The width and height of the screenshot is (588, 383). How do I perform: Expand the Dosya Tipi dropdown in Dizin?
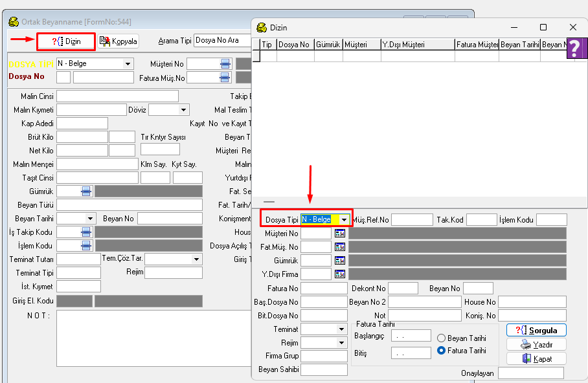(x=344, y=220)
